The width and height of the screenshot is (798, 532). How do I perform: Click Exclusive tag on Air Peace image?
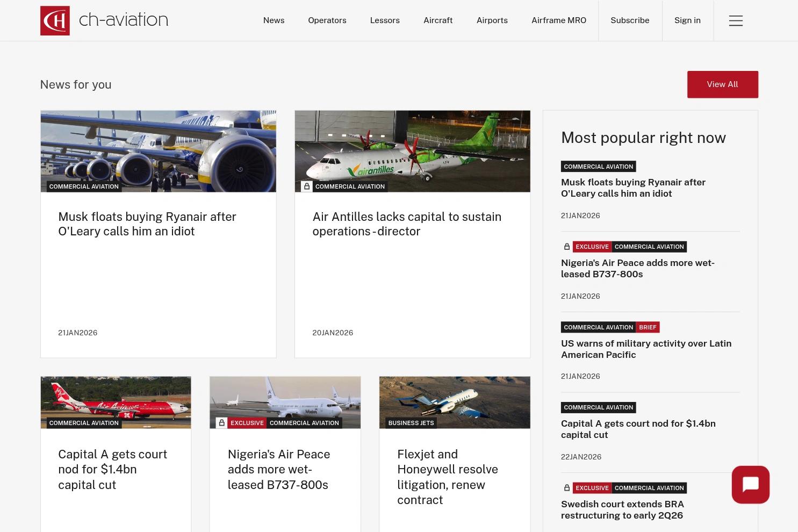[247, 423]
